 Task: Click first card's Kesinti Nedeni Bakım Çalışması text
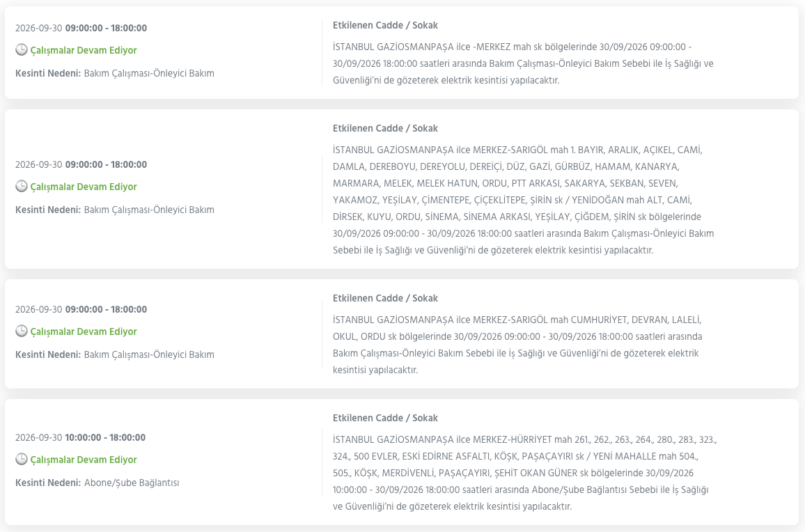point(115,73)
